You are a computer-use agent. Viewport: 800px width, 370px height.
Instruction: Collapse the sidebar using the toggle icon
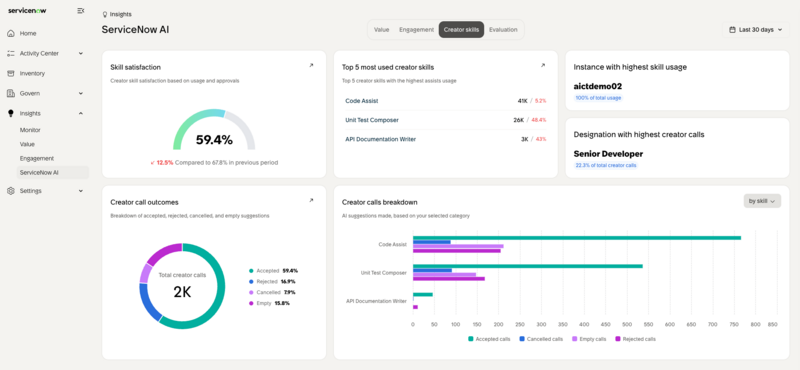[81, 10]
